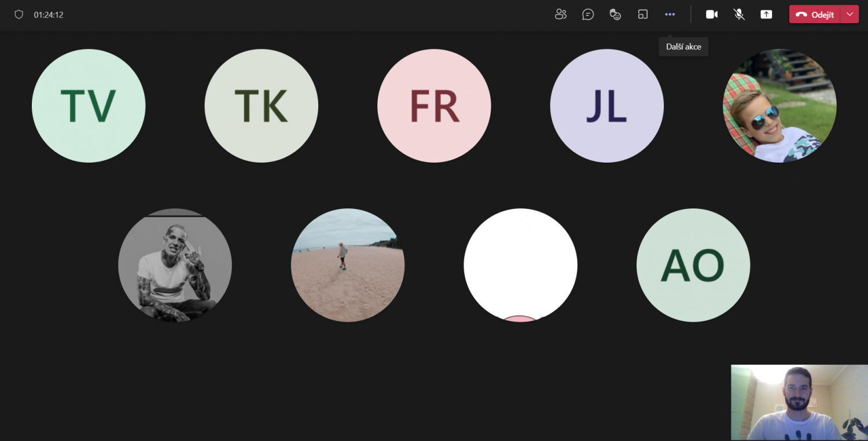Select the black-and-white tattooed avatar photo

[x=175, y=265]
